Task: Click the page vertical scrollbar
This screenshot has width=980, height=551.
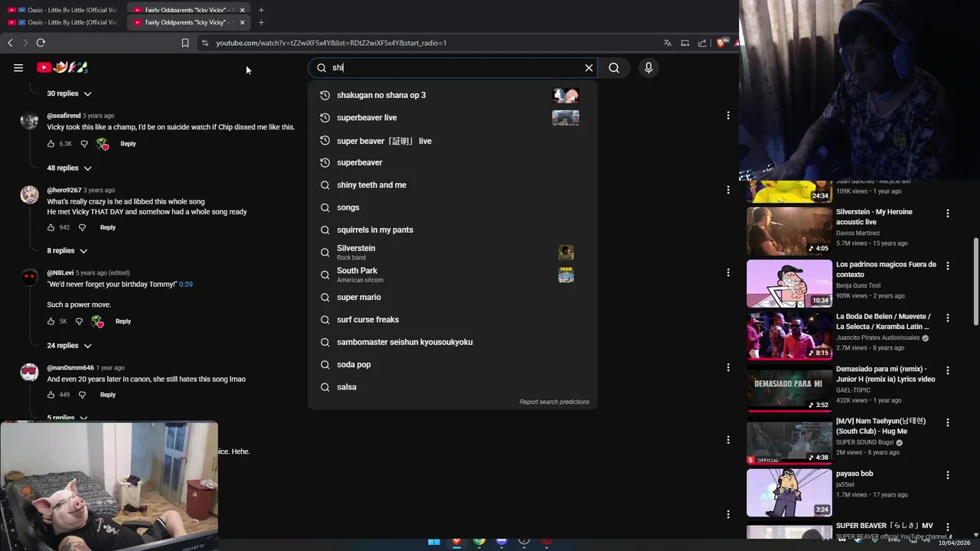Action: pyautogui.click(x=975, y=282)
